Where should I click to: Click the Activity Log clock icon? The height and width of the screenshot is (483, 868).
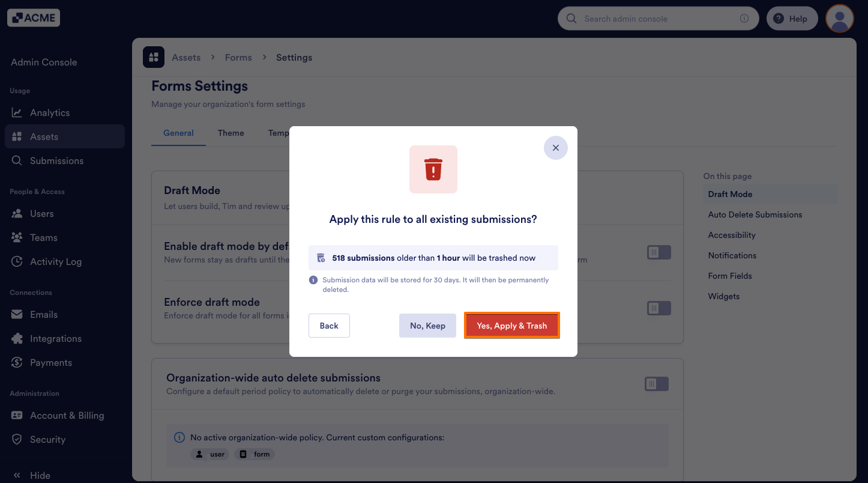17,261
